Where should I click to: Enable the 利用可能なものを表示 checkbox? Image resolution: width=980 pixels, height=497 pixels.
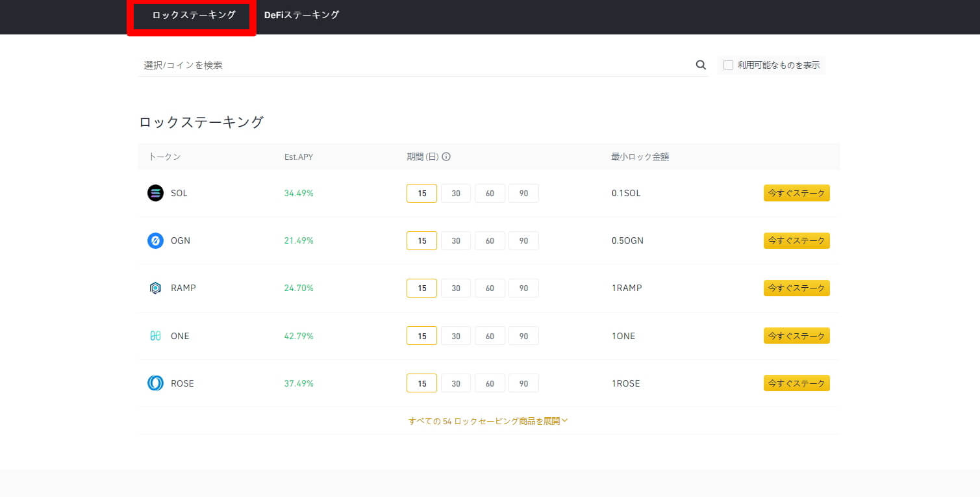(728, 65)
